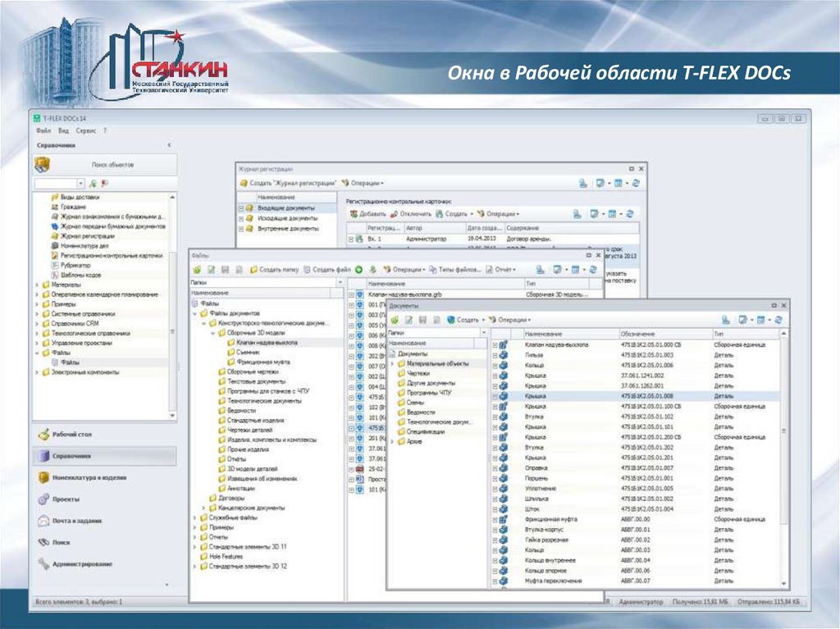Toggle box for Клапан надува-выхлопа.grb file row
Viewport: 840px width, 629px height.
pos(351,294)
